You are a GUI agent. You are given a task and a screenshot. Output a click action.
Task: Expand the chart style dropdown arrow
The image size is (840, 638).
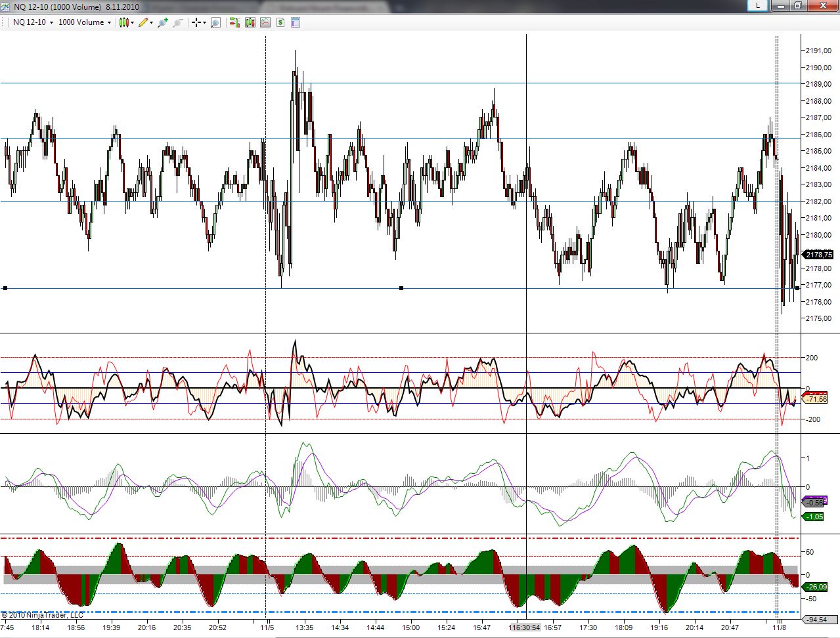click(133, 22)
